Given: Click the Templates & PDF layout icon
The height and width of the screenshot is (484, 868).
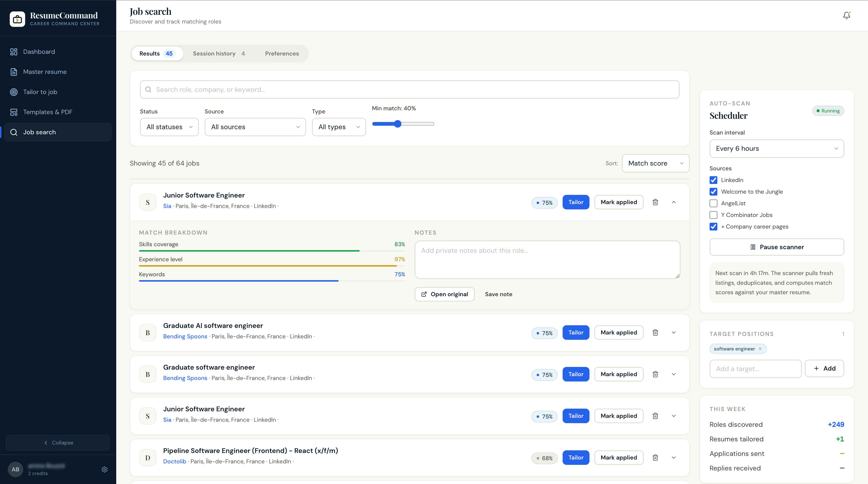Looking at the screenshot, I should click(x=14, y=112).
